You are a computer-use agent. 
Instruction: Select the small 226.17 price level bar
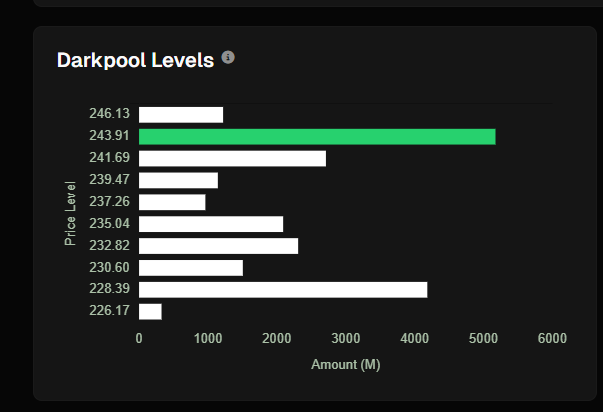pyautogui.click(x=150, y=312)
